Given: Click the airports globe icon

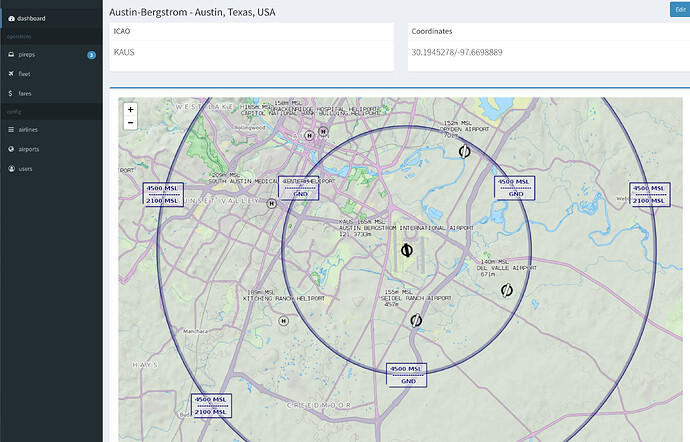Looking at the screenshot, I should pos(11,149).
